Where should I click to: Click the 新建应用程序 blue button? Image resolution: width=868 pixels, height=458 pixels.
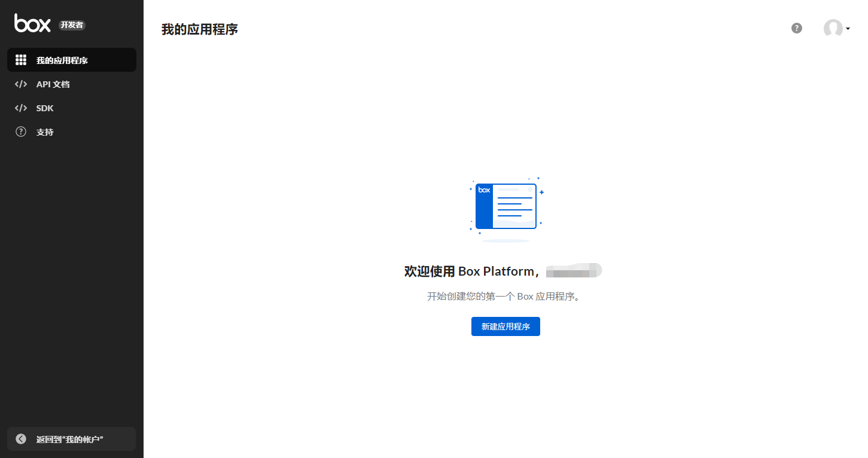(505, 326)
